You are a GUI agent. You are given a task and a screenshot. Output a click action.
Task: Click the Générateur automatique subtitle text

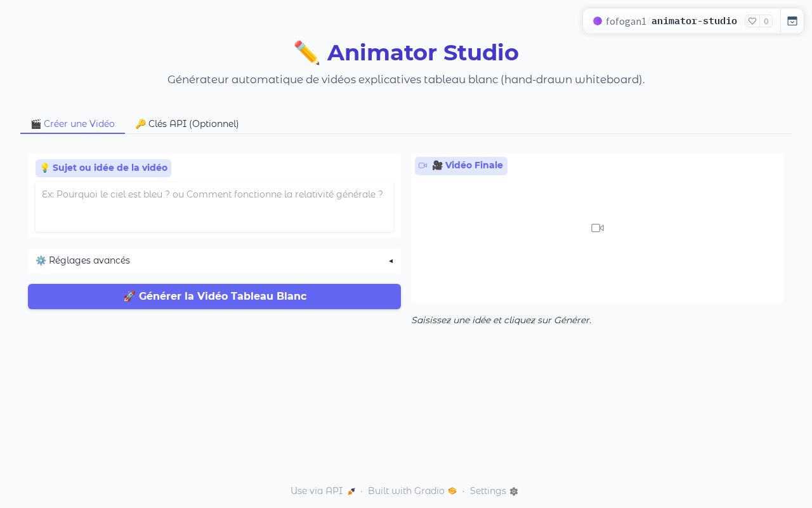click(406, 79)
